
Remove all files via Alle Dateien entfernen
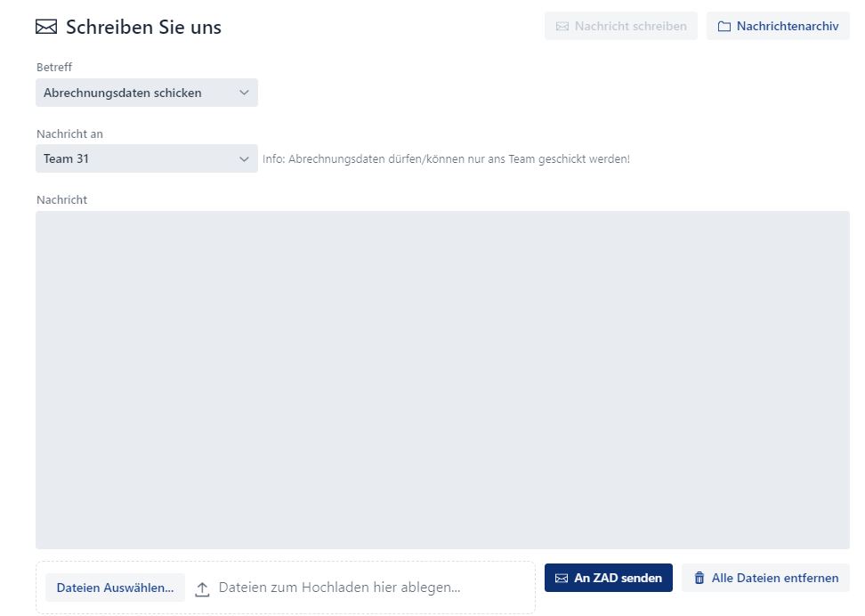pyautogui.click(x=765, y=579)
